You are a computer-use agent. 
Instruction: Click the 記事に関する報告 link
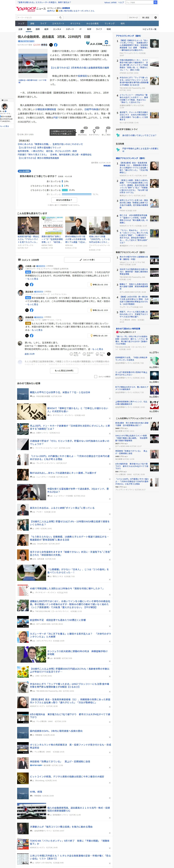coord(26,134)
